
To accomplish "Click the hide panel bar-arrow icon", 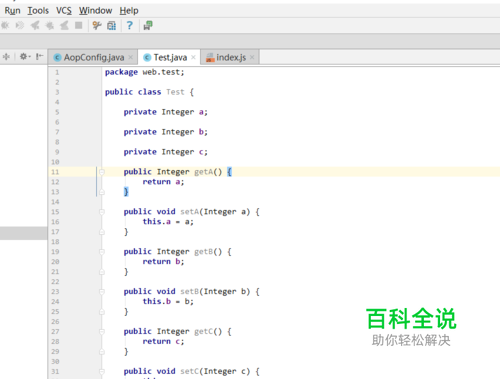I will click(40, 57).
